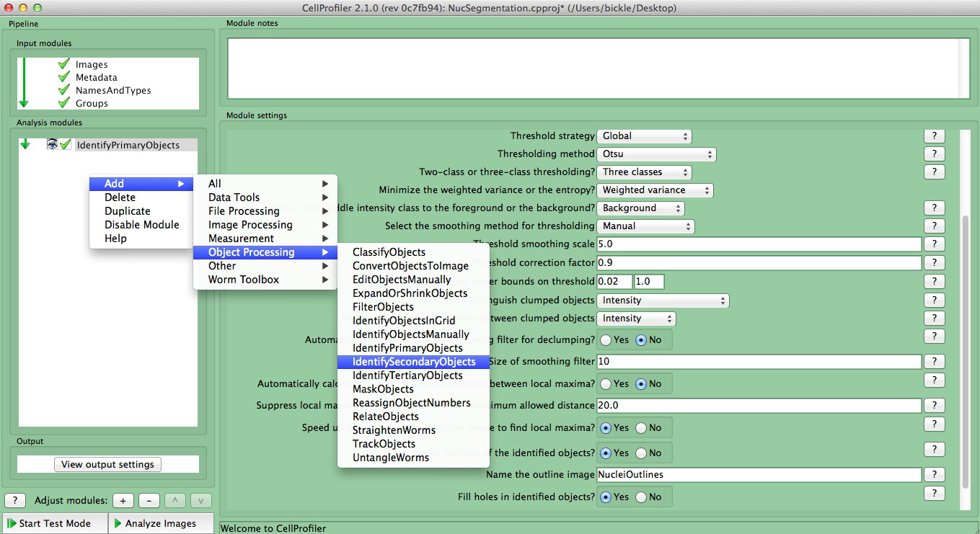Open the distinguish clumped objects Intensity dropdown
Screen dimensions: 980x534
[663, 300]
